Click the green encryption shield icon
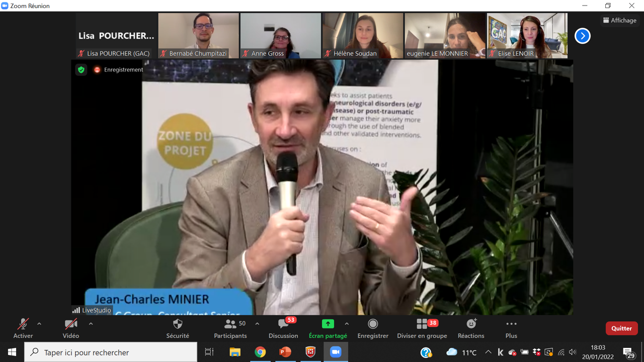Viewport: 644px width, 362px height. point(81,70)
